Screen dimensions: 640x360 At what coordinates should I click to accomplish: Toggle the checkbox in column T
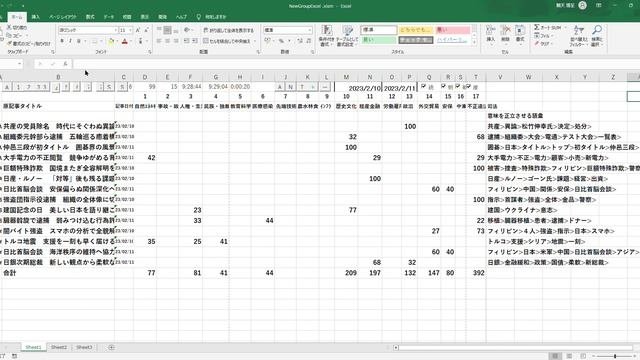click(469, 87)
